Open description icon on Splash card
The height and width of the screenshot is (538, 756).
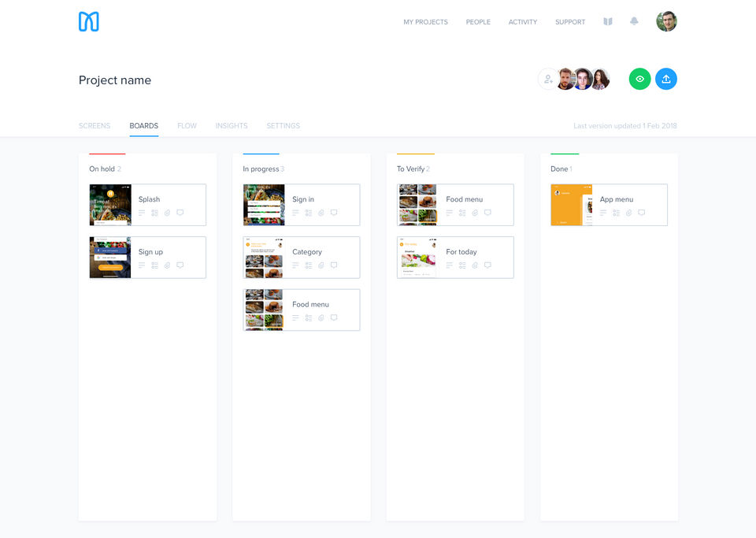pos(142,213)
